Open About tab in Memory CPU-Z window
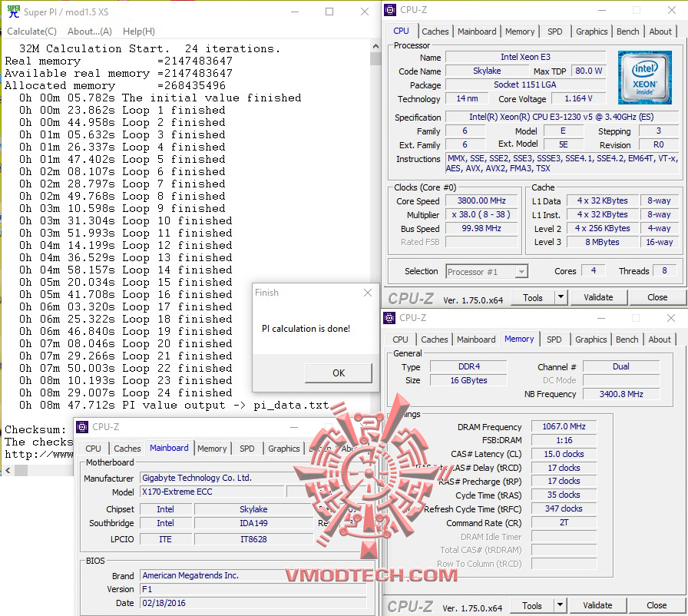688x616 pixels. click(x=659, y=339)
